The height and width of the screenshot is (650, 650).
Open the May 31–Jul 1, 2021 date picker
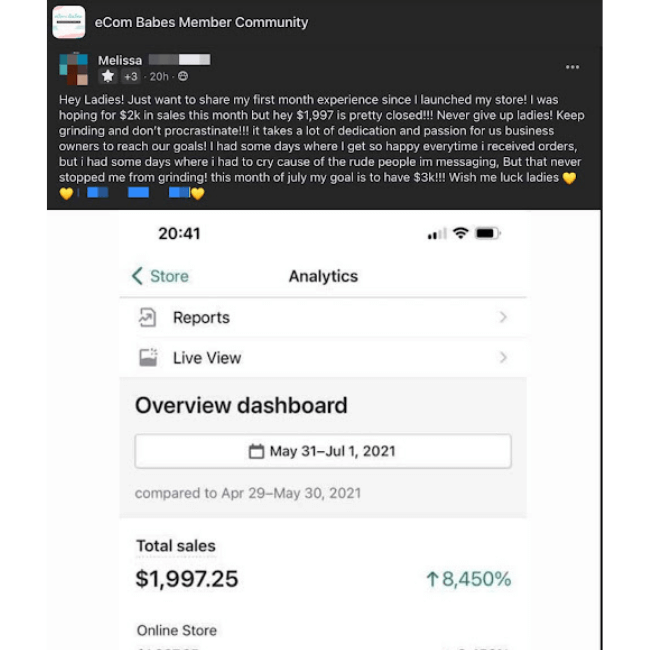[x=323, y=451]
